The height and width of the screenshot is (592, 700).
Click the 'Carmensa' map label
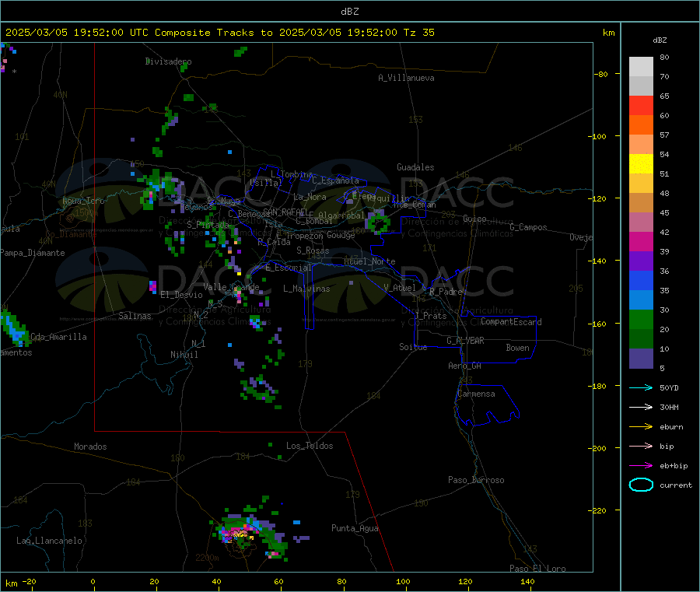[x=476, y=394]
